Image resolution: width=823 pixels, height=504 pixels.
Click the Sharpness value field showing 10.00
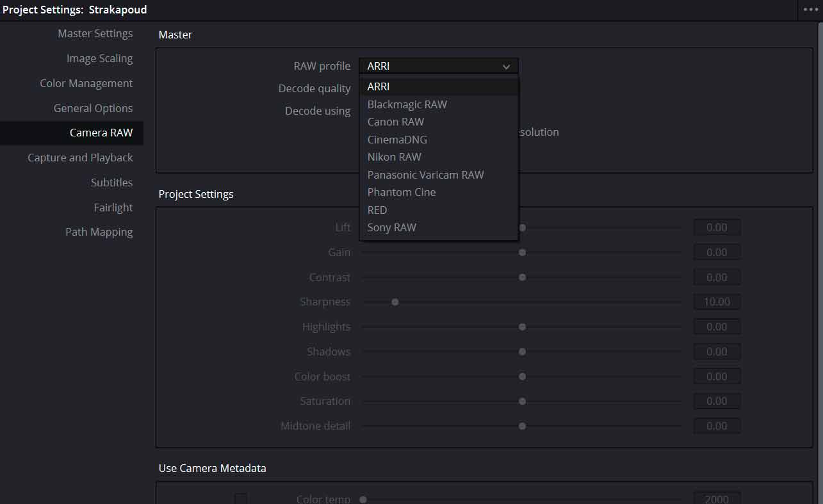(717, 302)
